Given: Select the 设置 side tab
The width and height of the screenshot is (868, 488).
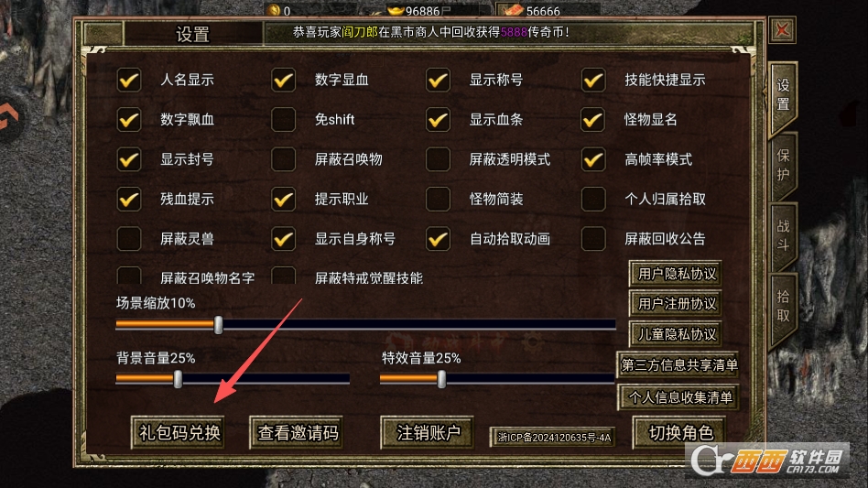Looking at the screenshot, I should (x=783, y=95).
